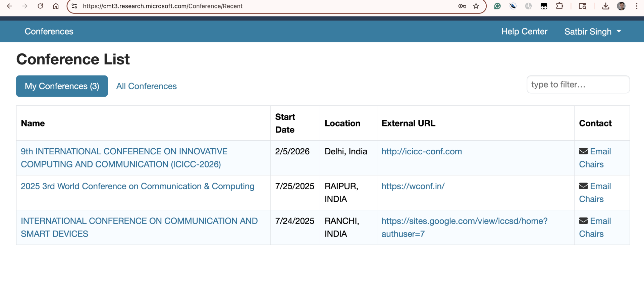Switch to the All Conferences tab

pos(146,86)
